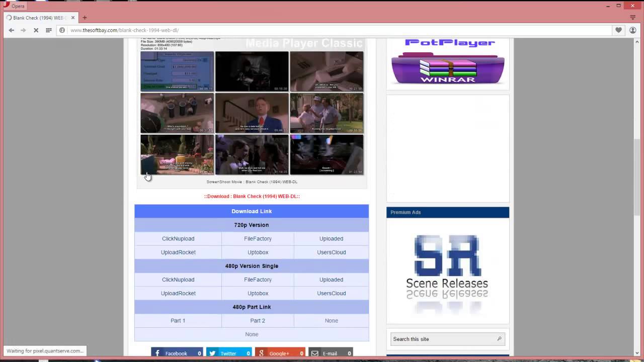Open Speed Dial grid icon

coord(49,30)
